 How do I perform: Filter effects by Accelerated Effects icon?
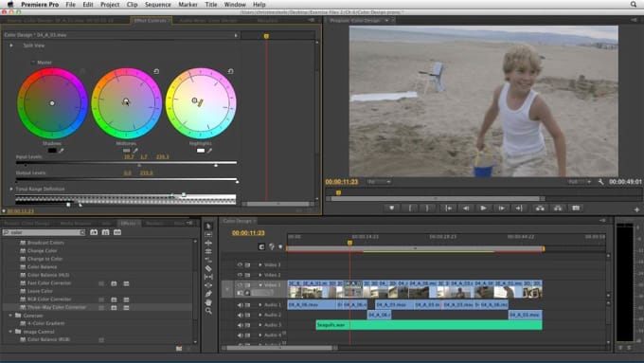point(94,232)
